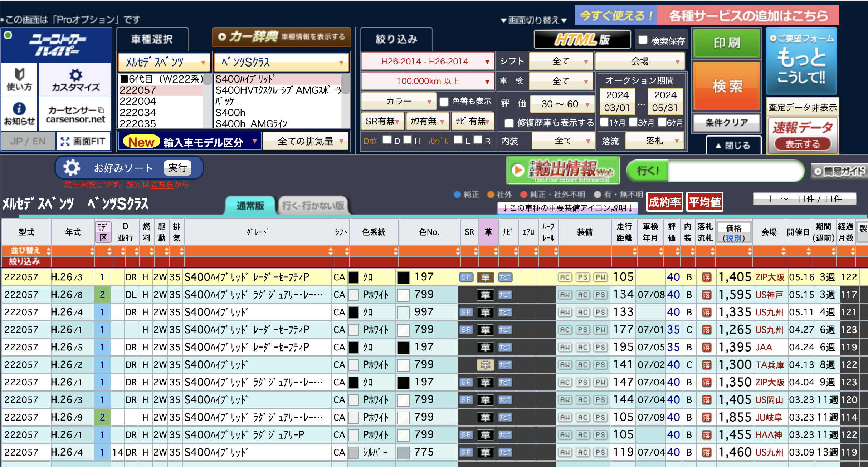
Task: Open the 使い方 usage guide icon
Action: click(19, 80)
